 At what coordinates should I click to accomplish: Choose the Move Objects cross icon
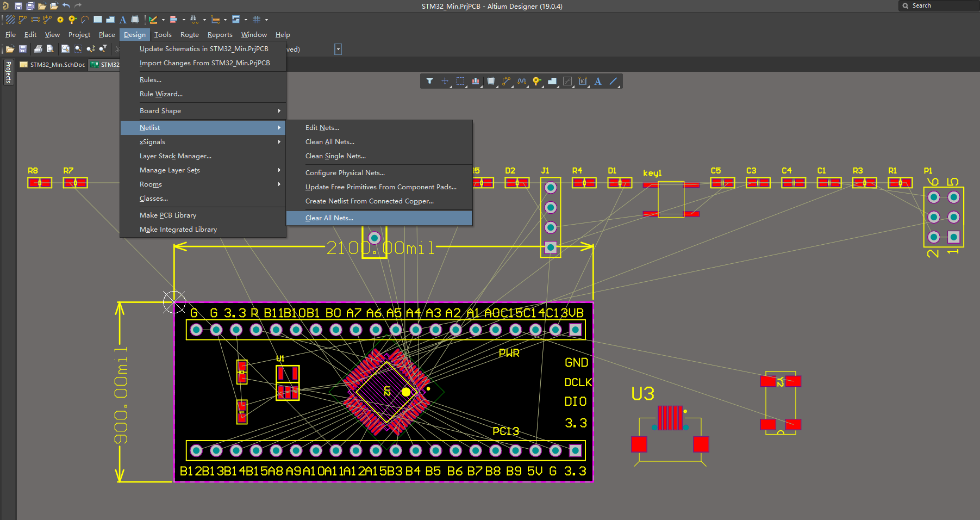click(x=445, y=81)
